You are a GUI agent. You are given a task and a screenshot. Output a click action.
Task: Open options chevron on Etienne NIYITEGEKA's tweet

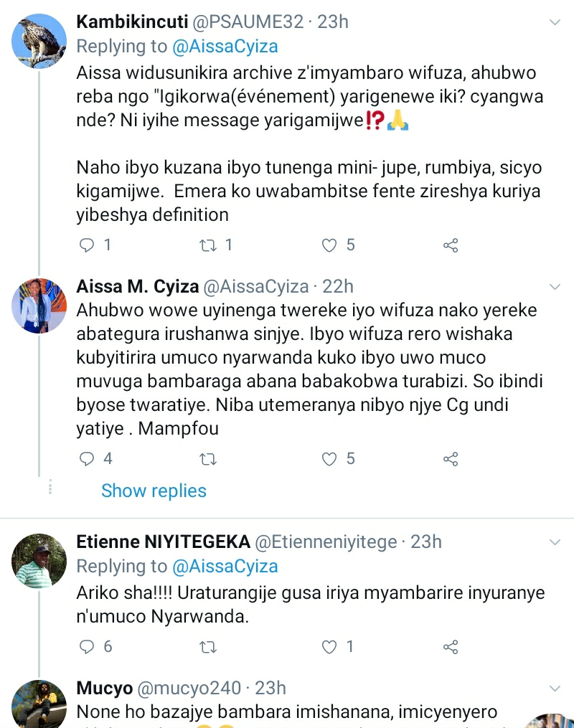click(554, 542)
